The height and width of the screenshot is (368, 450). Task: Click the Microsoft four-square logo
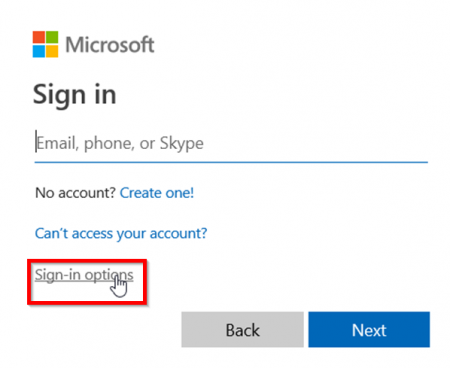(x=45, y=44)
